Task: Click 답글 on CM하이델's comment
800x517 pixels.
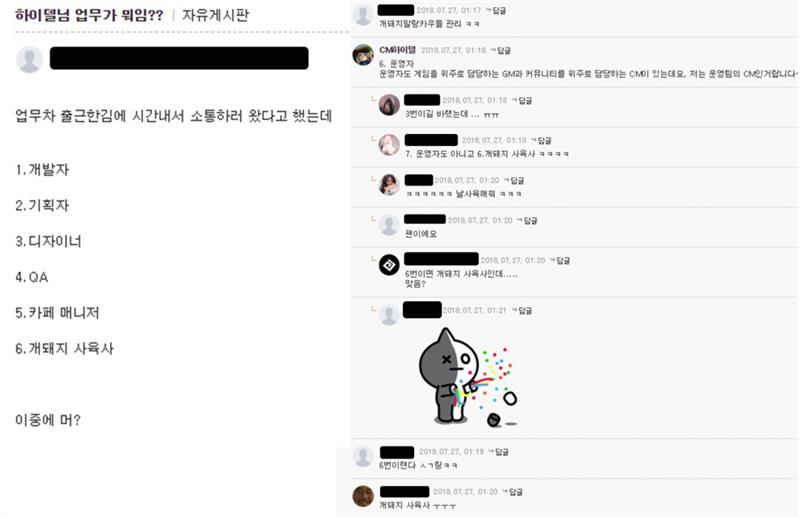Action: 501,50
